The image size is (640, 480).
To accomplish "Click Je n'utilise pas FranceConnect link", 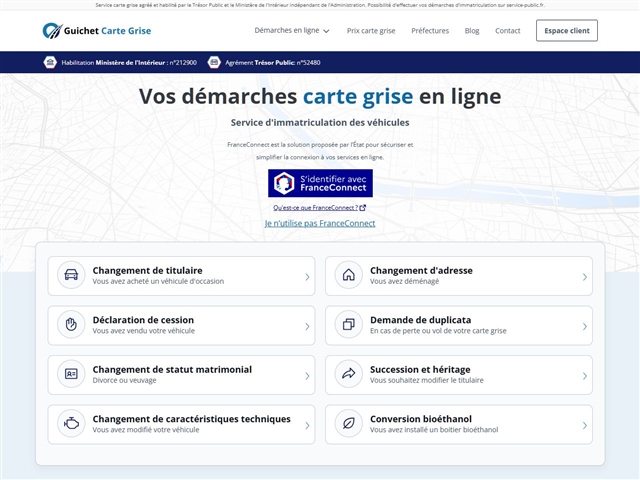I will [320, 223].
